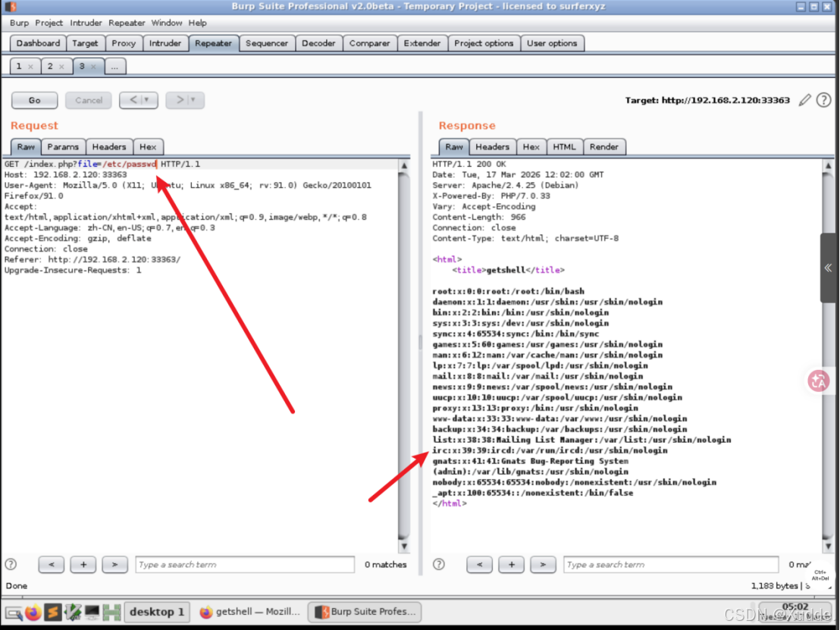Open the Project menu
The height and width of the screenshot is (630, 840).
click(49, 23)
